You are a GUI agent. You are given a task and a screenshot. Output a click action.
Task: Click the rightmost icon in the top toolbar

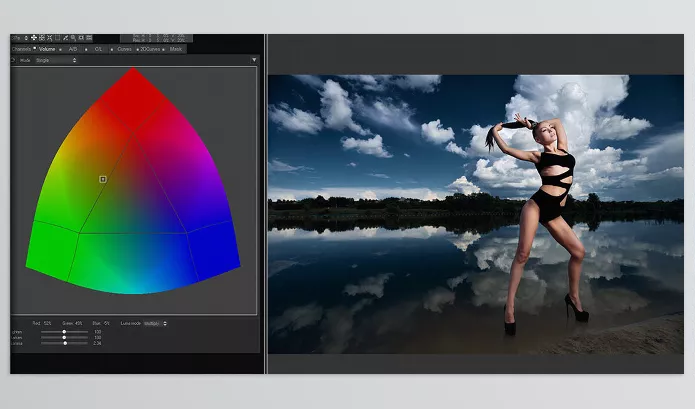coord(89,37)
